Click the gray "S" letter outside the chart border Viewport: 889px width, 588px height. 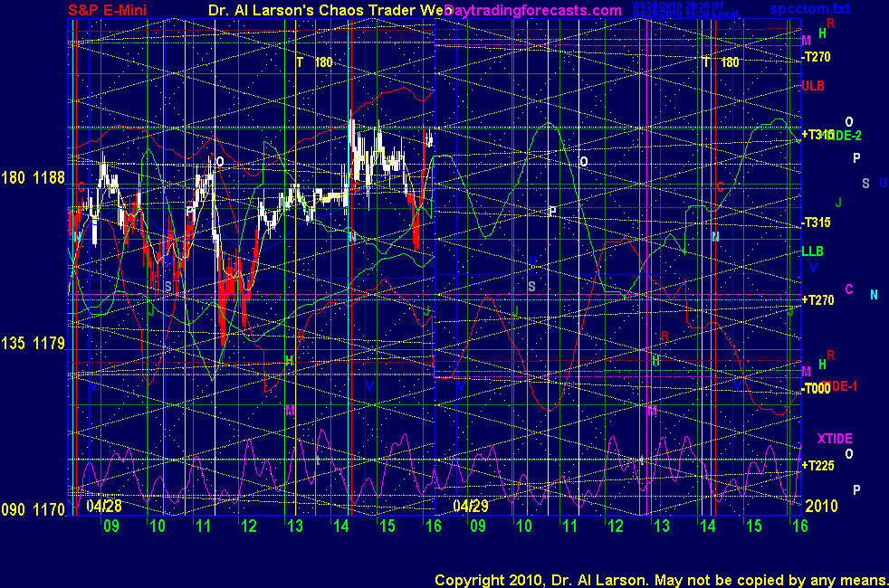865,184
